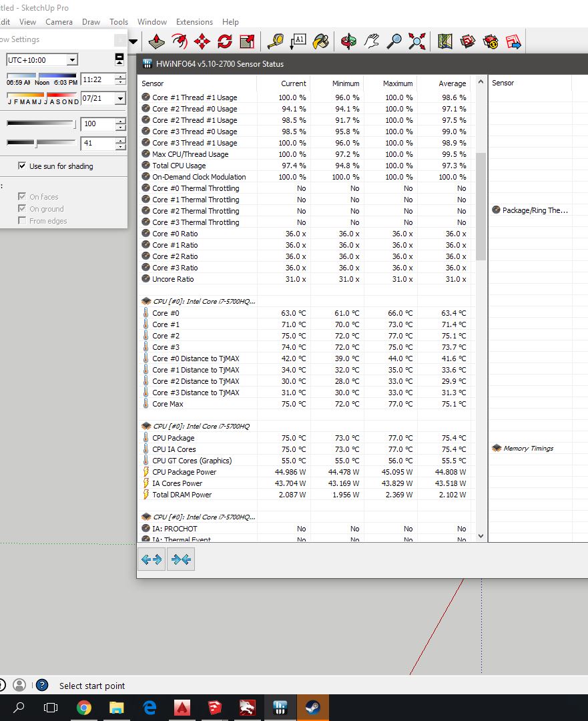
Task: Open the Tools menu
Action: [x=119, y=21]
